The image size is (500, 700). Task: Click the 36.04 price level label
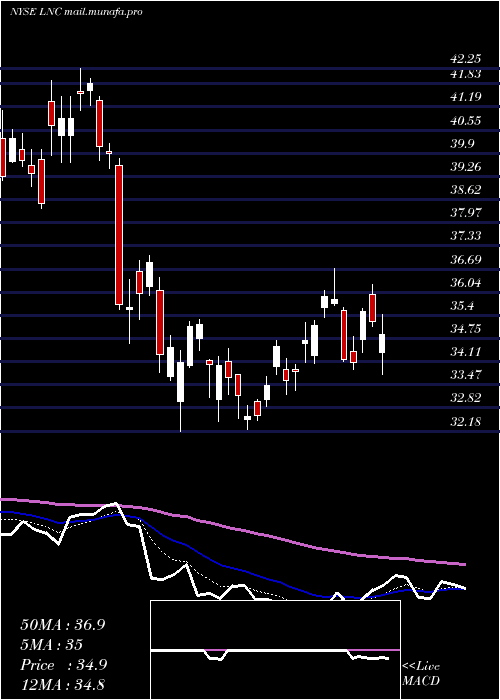(465, 283)
